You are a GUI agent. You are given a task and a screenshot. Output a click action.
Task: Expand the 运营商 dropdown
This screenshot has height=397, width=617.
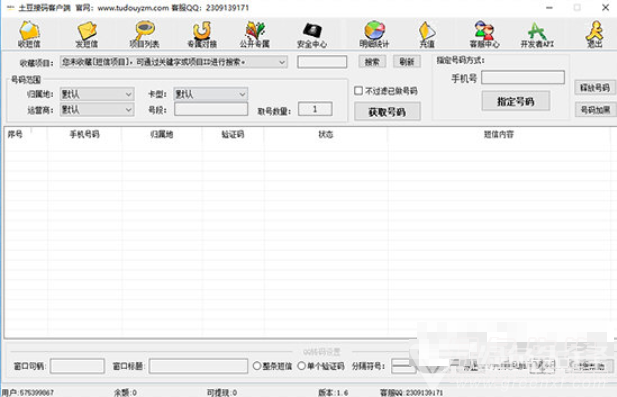click(x=97, y=110)
